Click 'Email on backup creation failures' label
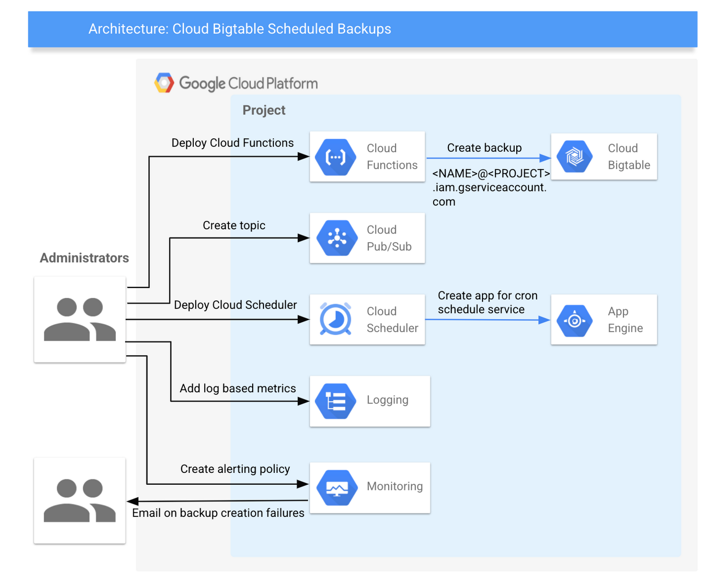711x588 pixels. [x=218, y=513]
